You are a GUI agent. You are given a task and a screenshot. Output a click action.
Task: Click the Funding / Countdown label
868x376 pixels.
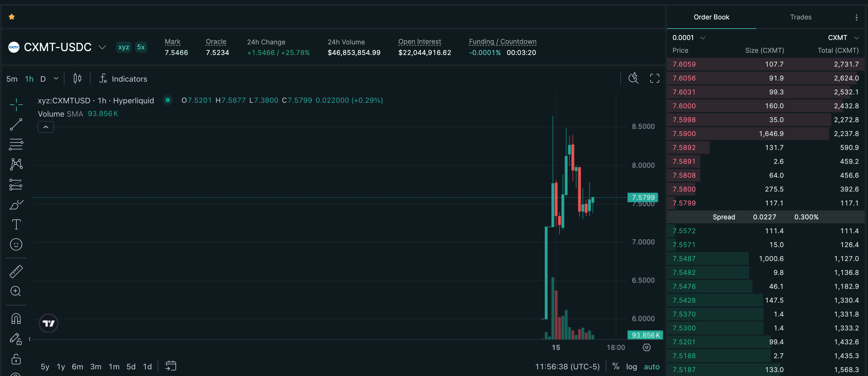click(x=503, y=42)
